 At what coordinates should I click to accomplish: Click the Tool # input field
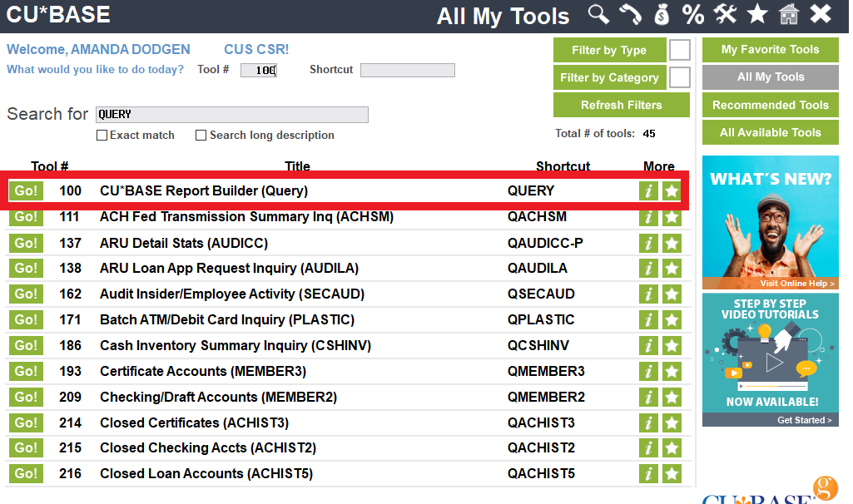pyautogui.click(x=259, y=70)
